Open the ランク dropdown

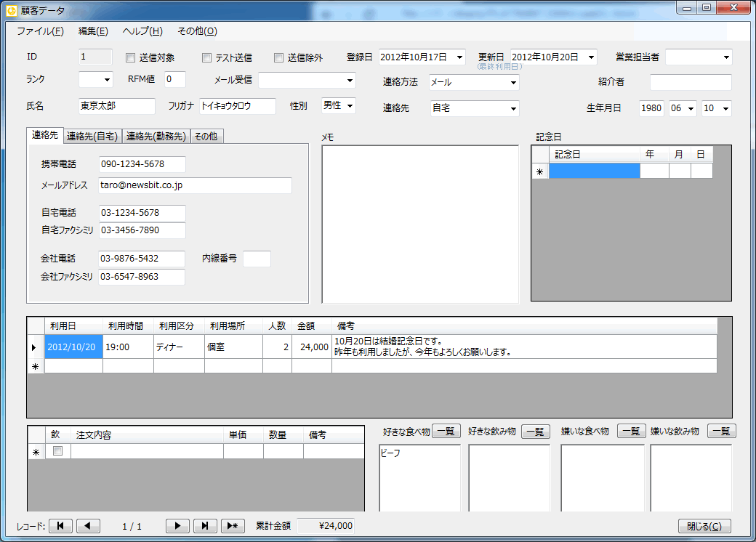107,79
